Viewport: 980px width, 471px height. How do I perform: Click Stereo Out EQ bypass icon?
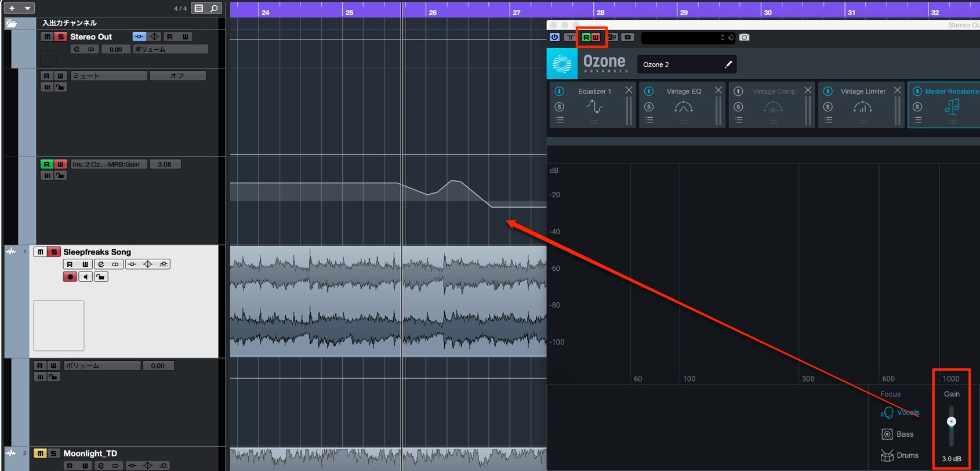(154, 37)
